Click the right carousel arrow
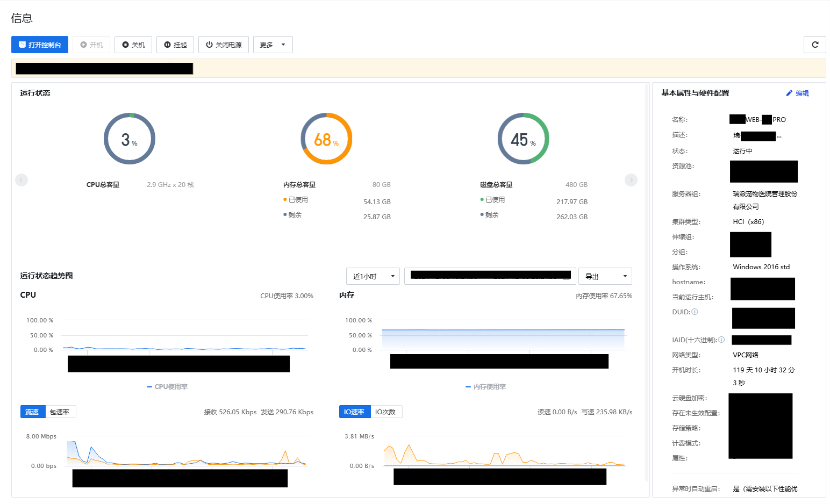This screenshot has height=504, width=830. pyautogui.click(x=631, y=180)
